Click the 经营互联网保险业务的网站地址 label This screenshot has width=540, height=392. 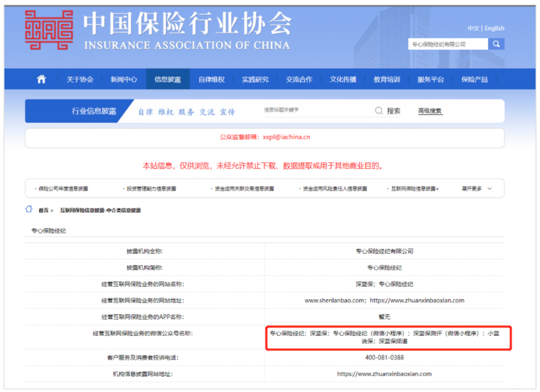click(142, 300)
